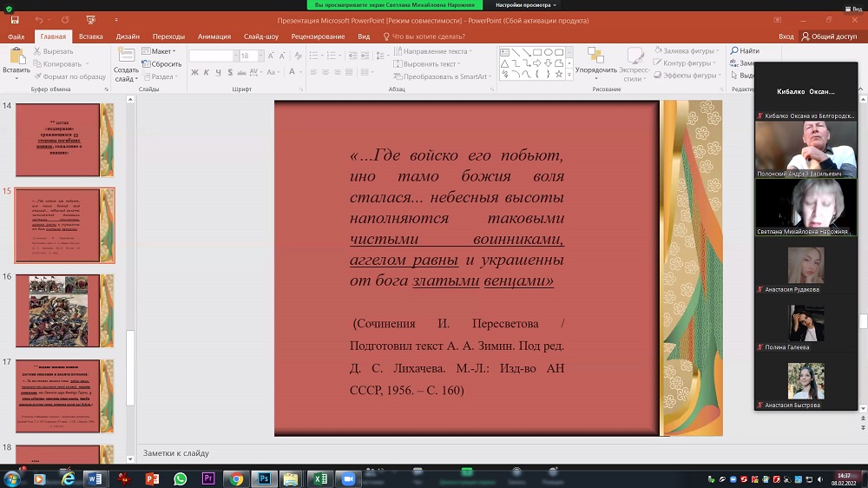Open Настройки просмотра view options dropdown
868x488 pixels.
click(526, 4)
